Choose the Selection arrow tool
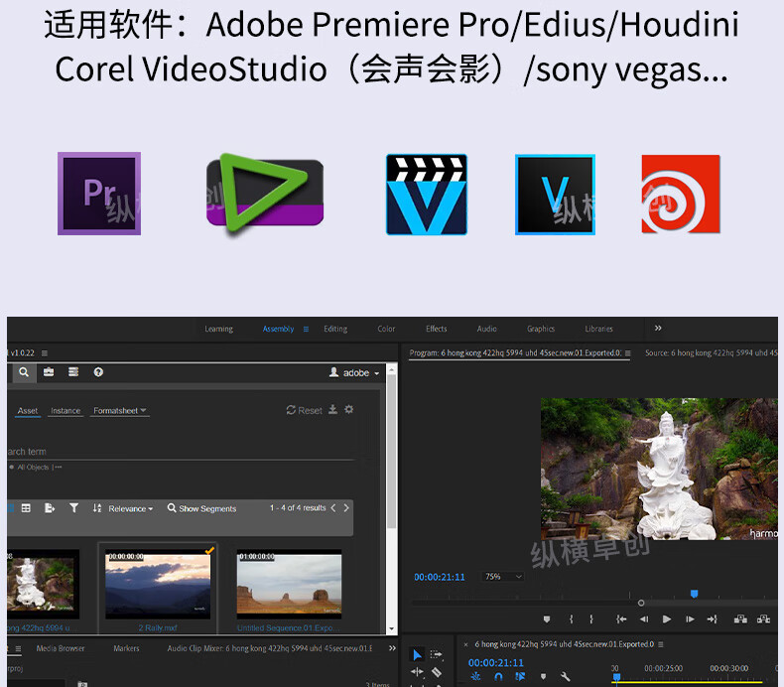The height and width of the screenshot is (687, 784). coord(417,654)
